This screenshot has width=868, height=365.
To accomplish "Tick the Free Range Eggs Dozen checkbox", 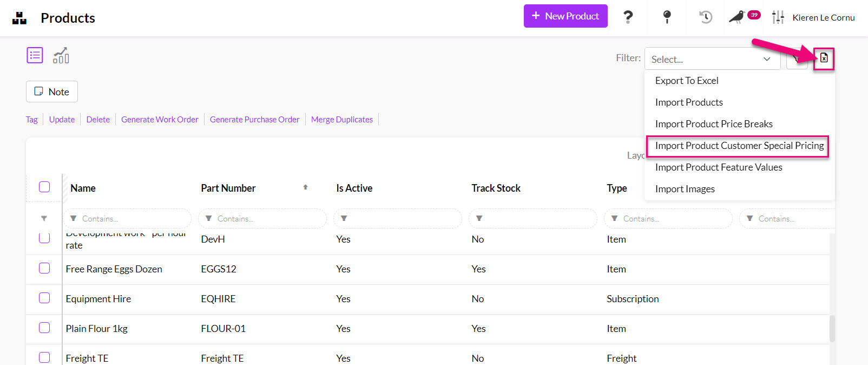I will (44, 269).
